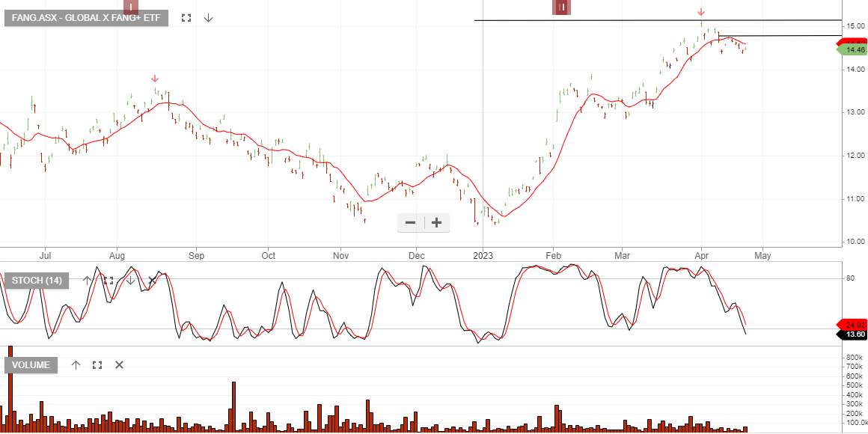Image resolution: width=868 pixels, height=434 pixels.
Task: Expand the VOLUME label
Action: pos(31,365)
